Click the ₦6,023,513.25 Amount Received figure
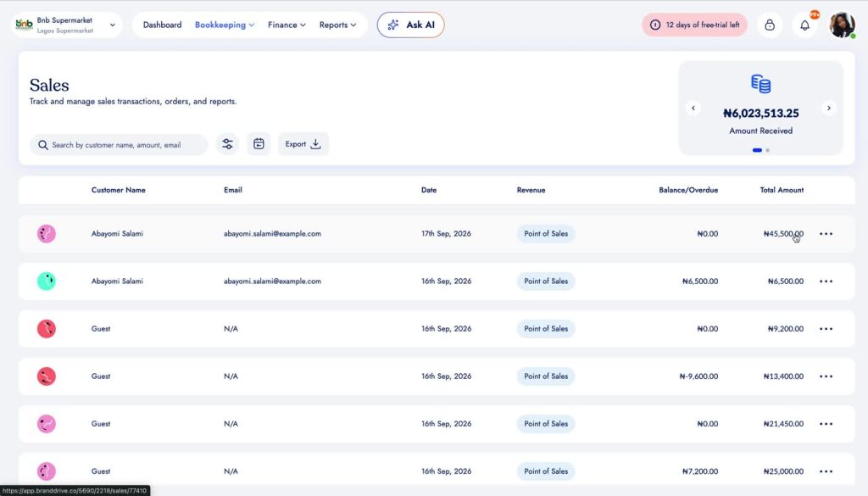Viewport: 868px width, 496px height. point(761,114)
